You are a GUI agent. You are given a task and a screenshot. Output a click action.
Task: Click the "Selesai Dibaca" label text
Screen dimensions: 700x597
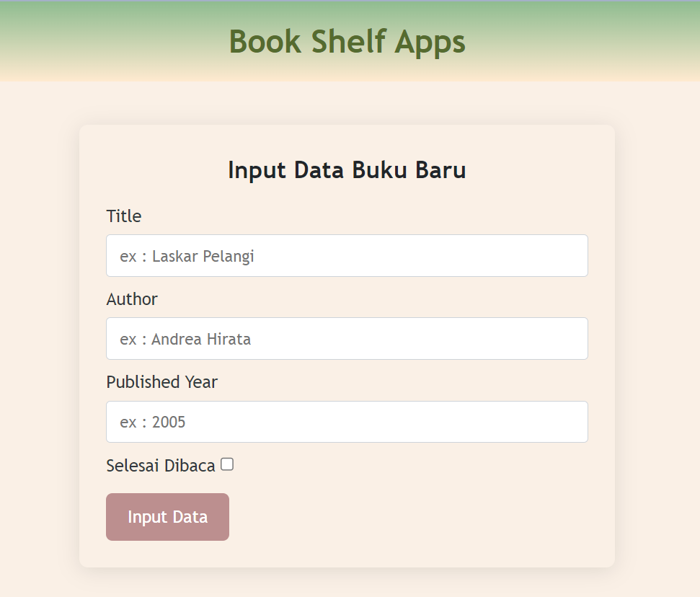160,466
